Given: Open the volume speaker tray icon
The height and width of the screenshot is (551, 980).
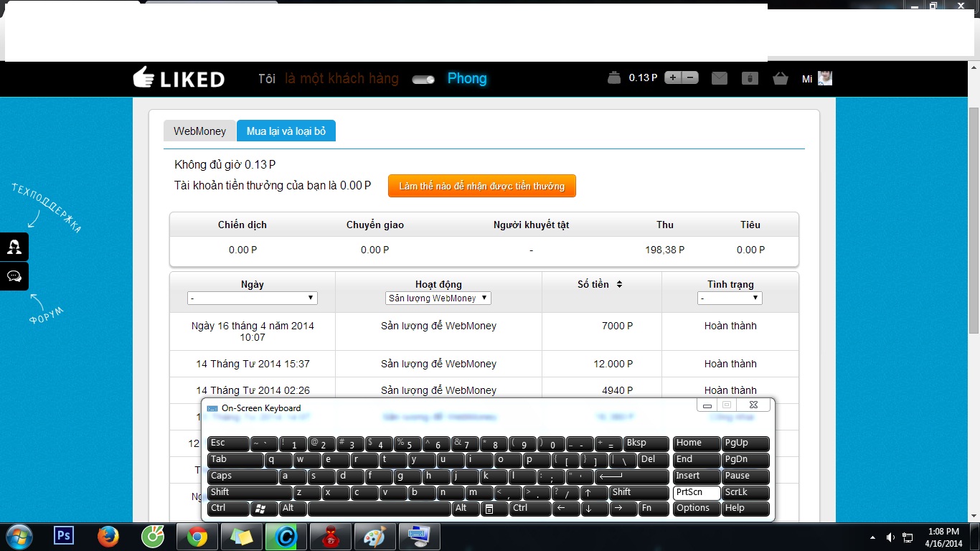Looking at the screenshot, I should pyautogui.click(x=890, y=537).
